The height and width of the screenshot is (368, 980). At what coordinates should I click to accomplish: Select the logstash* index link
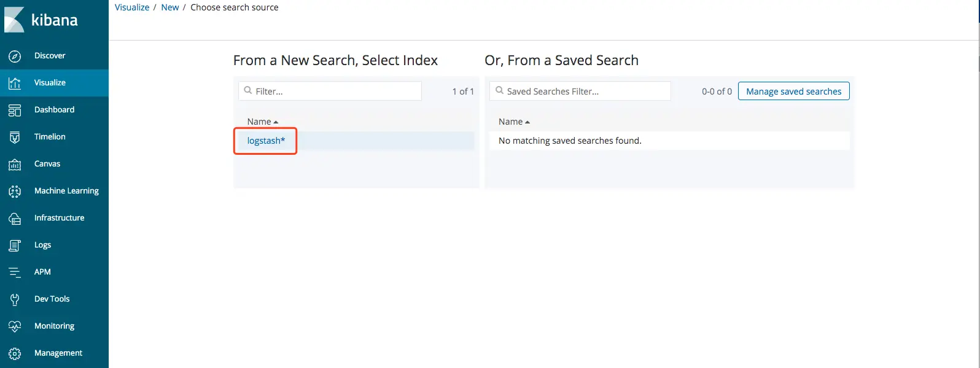point(266,141)
